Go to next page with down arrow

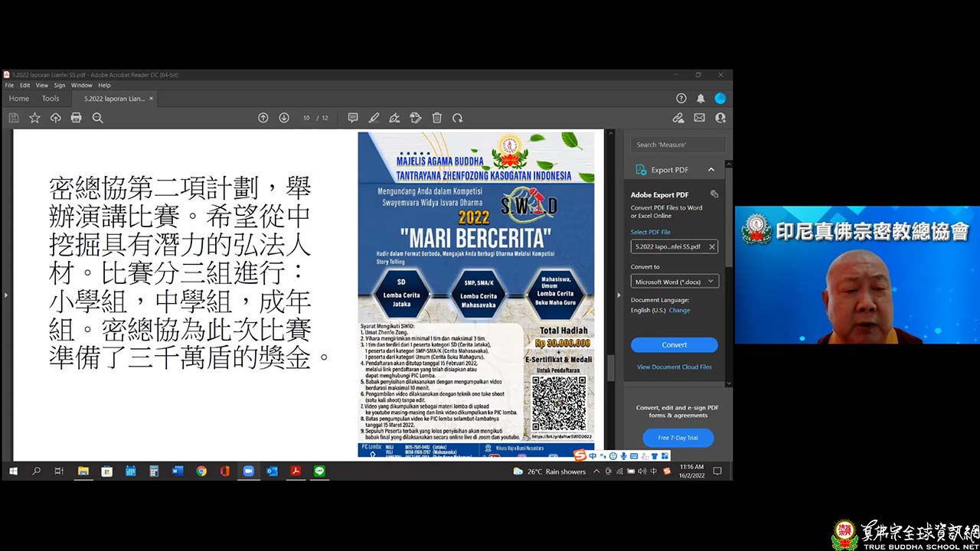284,118
